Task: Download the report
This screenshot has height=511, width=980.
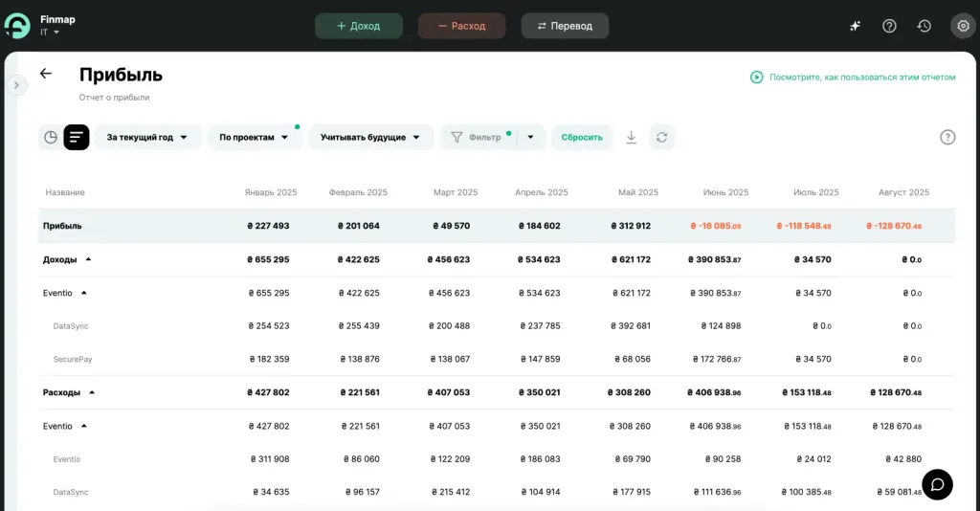Action: (x=632, y=137)
